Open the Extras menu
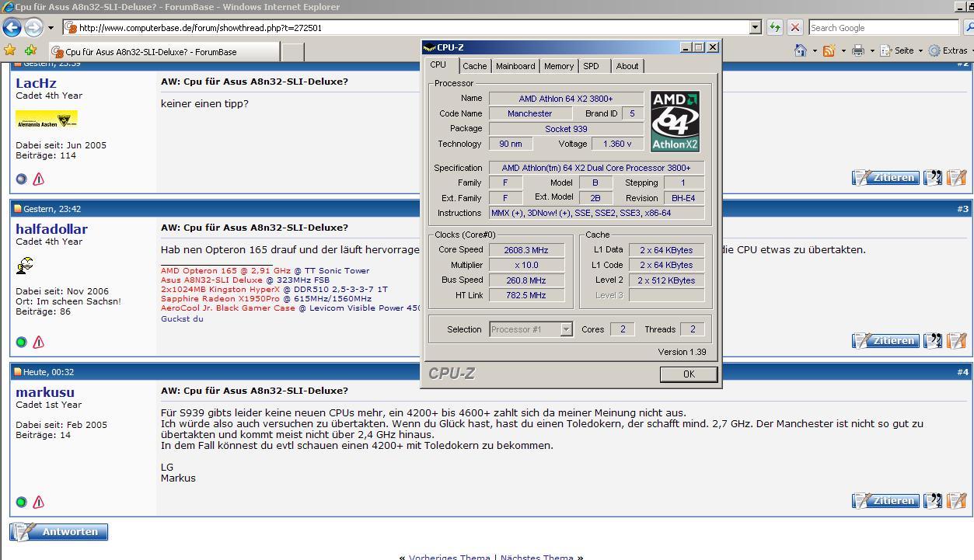This screenshot has width=974, height=560. point(949,50)
